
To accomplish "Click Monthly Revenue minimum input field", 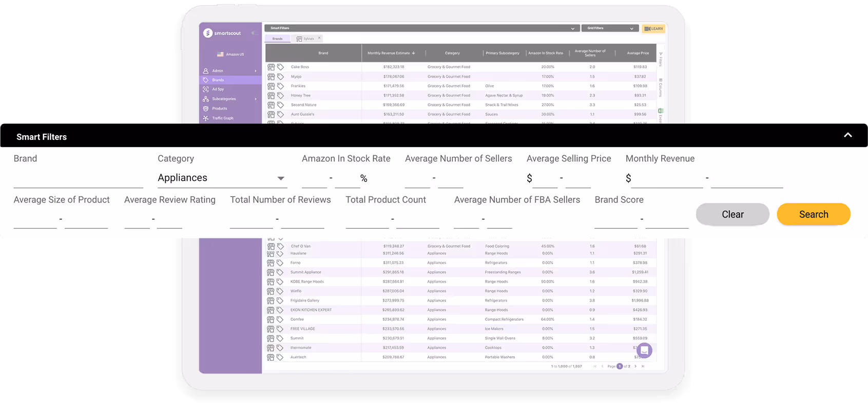I will click(667, 178).
